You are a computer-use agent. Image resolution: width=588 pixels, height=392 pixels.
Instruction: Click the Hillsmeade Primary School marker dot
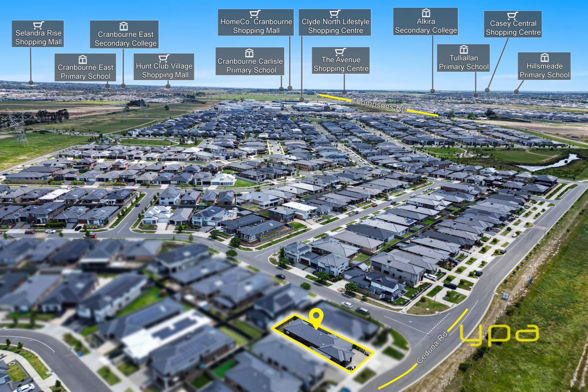click(517, 91)
